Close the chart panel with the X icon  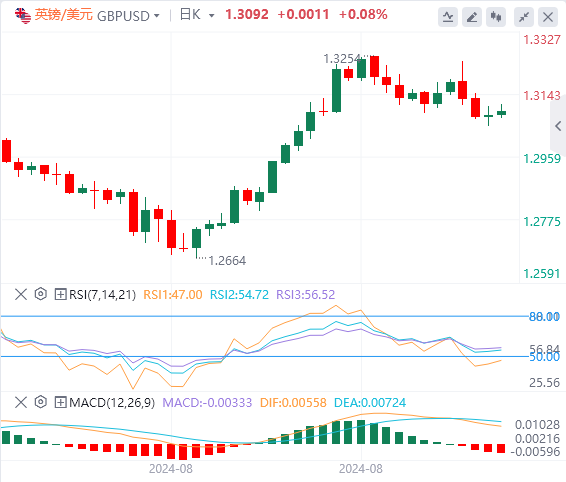(x=548, y=17)
